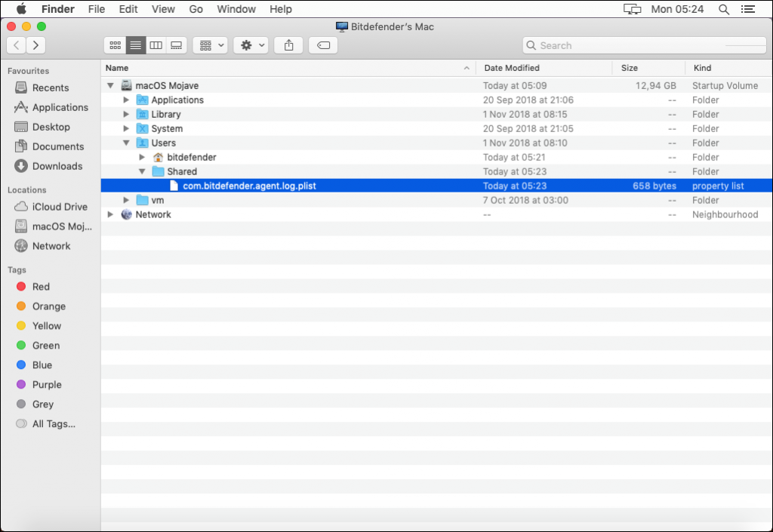773x532 pixels.
Task: Sort by the Name column header
Action: pos(288,68)
